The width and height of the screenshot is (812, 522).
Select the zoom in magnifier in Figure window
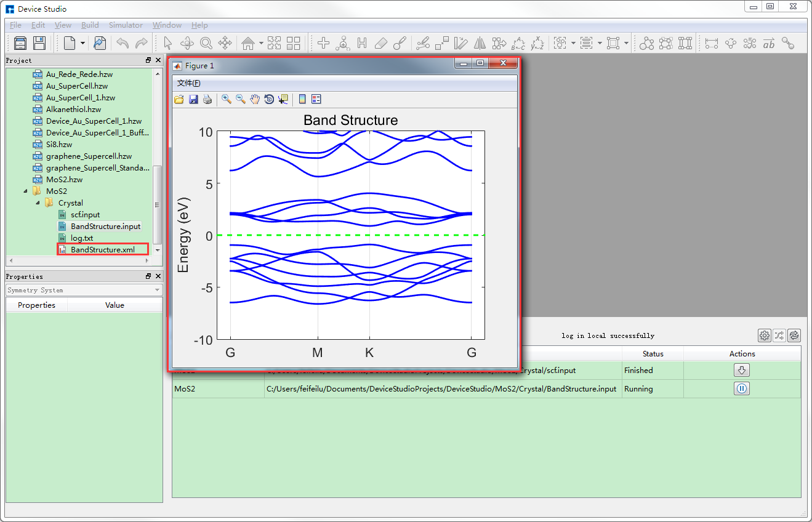(227, 98)
